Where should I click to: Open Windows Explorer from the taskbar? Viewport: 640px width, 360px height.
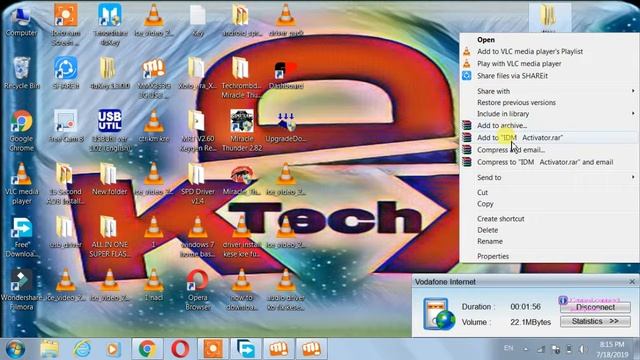[49, 349]
